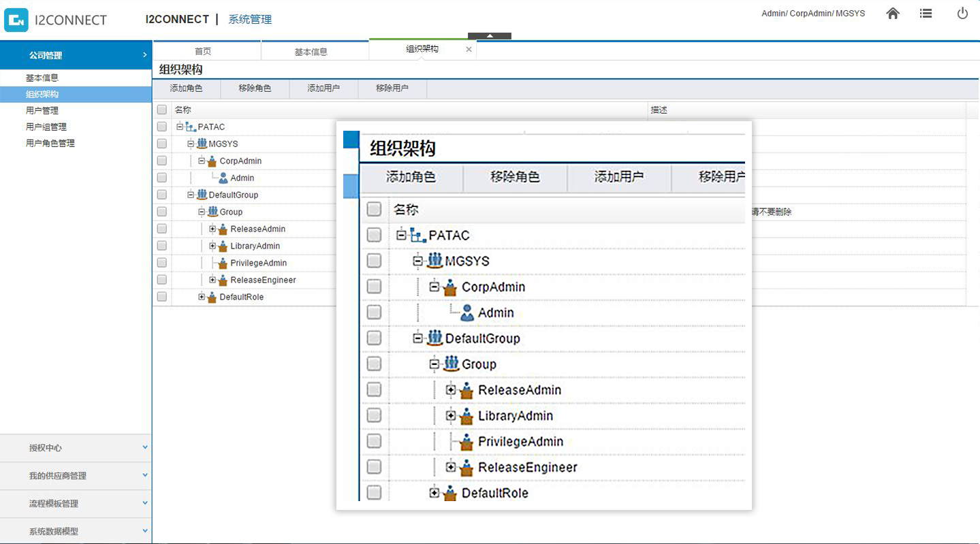This screenshot has width=980, height=544.
Task: Click MGSYS group icon in main page tree
Action: click(x=202, y=144)
